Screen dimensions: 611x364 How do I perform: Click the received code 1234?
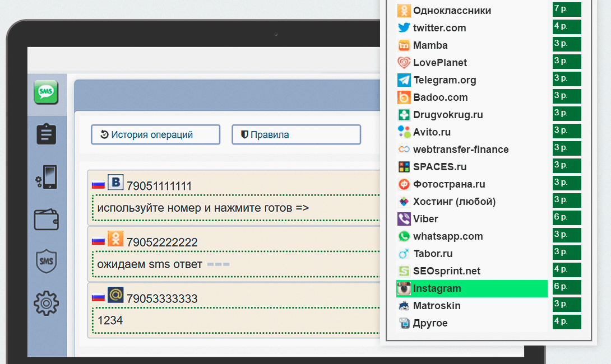coord(110,320)
